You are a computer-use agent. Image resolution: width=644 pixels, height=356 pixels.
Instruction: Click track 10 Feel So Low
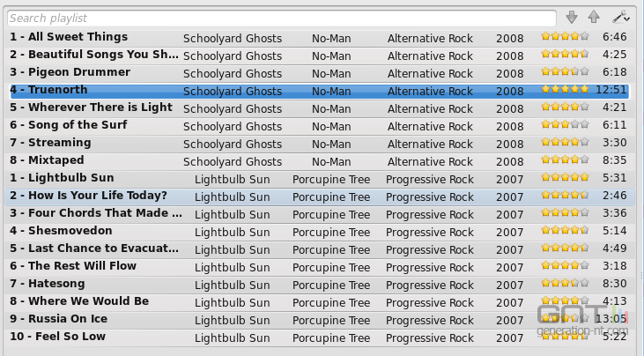click(x=317, y=337)
